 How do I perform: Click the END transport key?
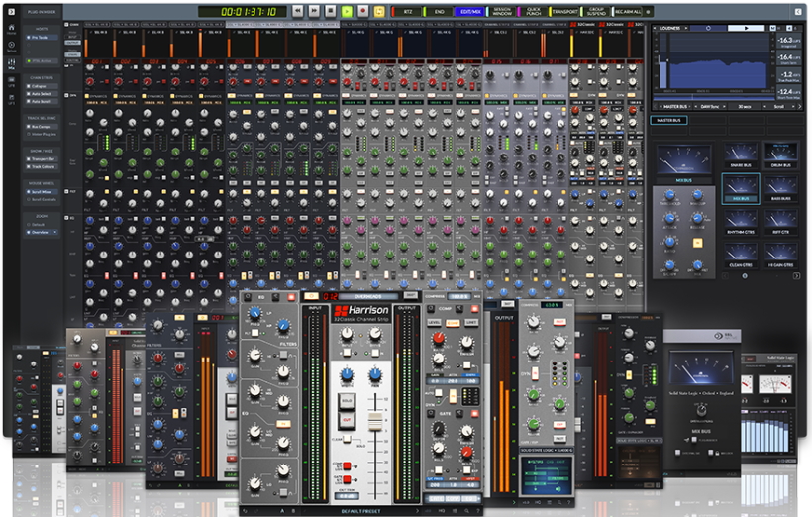point(439,12)
